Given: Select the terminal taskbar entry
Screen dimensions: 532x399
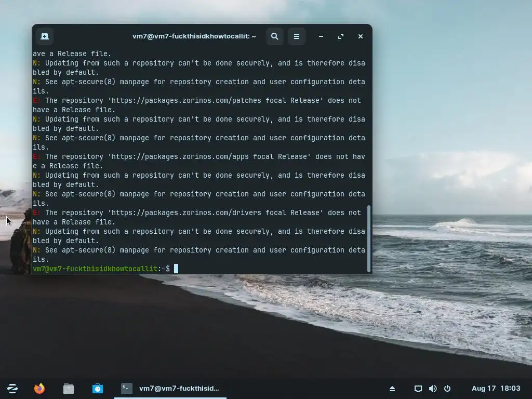Looking at the screenshot, I should coord(170,389).
